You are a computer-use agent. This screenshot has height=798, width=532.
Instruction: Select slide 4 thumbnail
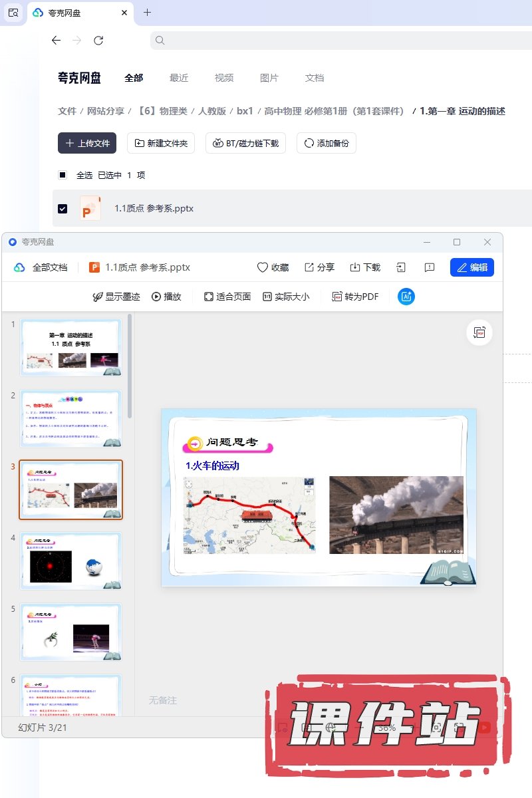[x=71, y=561]
